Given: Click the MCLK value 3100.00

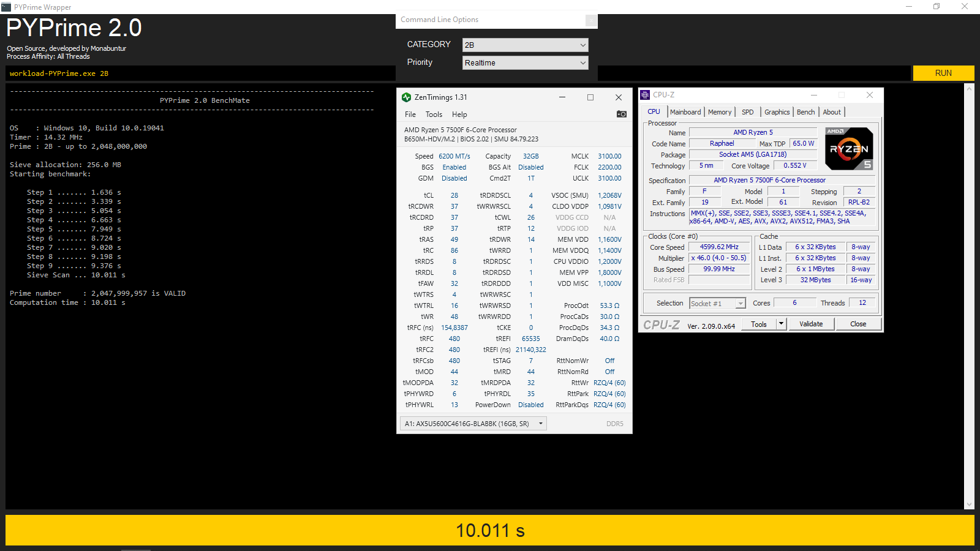Looking at the screenshot, I should pos(609,156).
